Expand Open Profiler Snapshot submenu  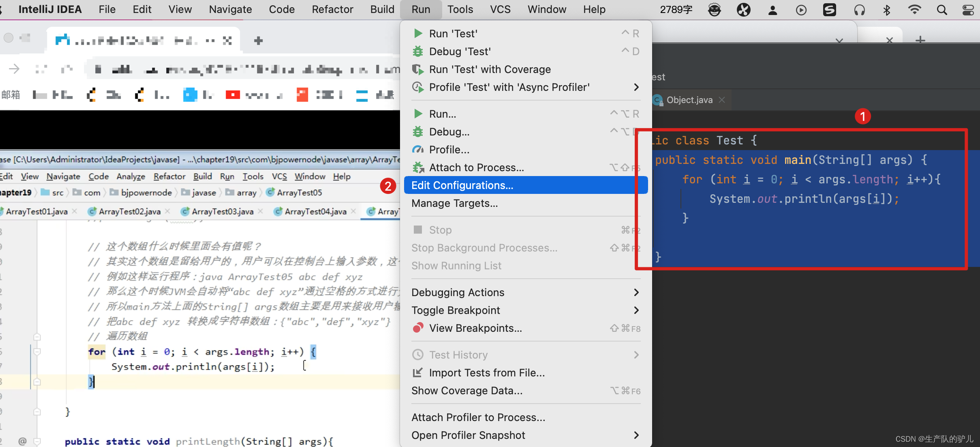click(636, 435)
